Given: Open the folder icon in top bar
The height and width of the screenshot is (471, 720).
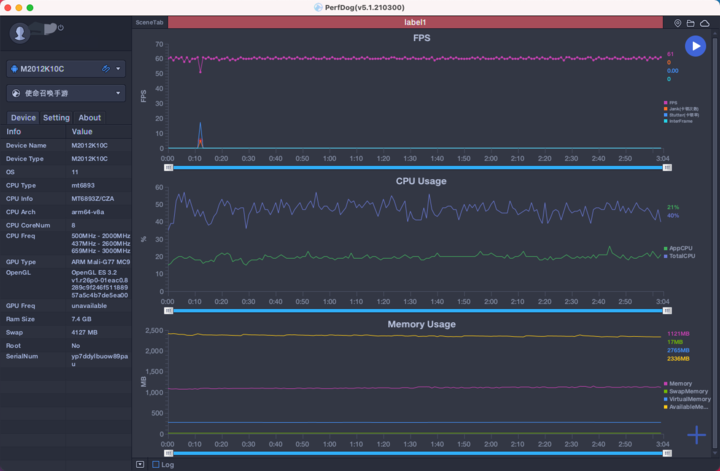Looking at the screenshot, I should click(690, 22).
